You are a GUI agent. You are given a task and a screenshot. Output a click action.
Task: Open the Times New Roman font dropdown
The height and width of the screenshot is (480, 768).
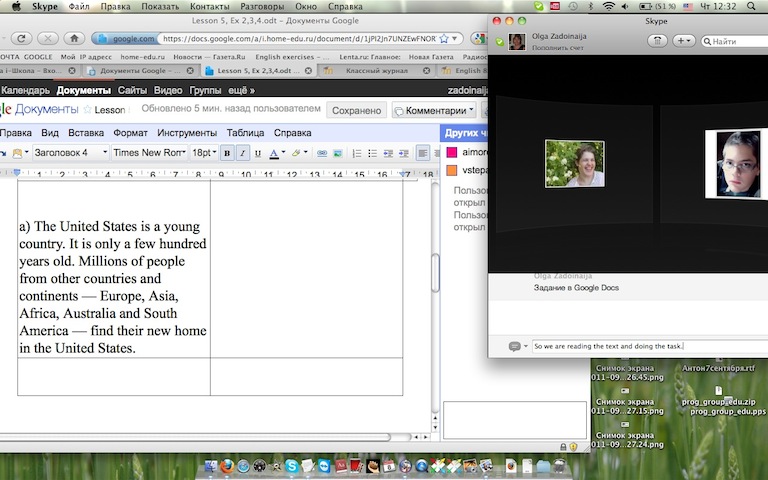coord(149,153)
